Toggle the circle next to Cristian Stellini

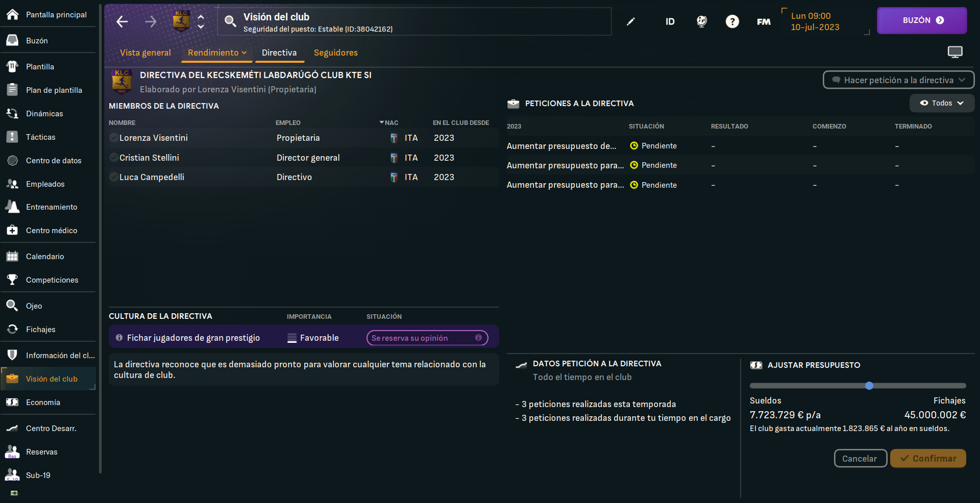point(114,158)
